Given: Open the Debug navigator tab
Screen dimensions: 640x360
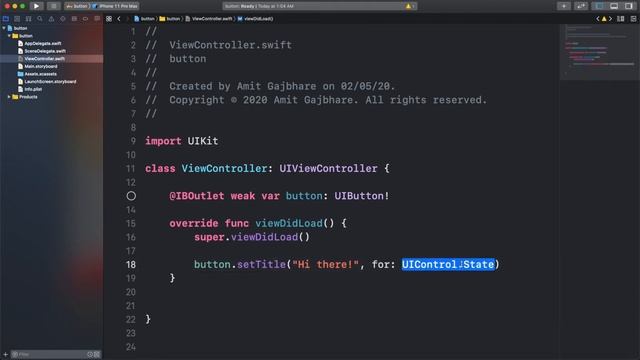Looking at the screenshot, I should [74, 19].
